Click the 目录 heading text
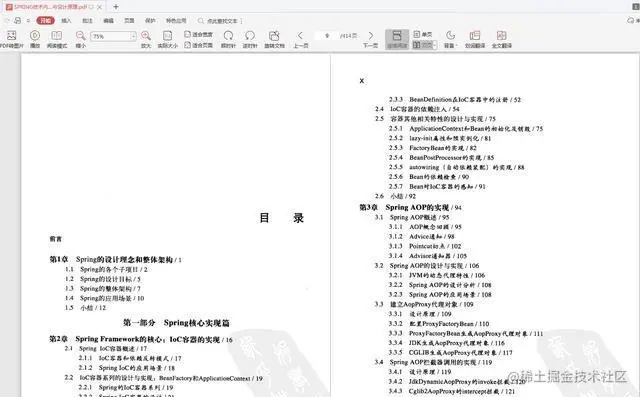The image size is (640, 397). (x=282, y=218)
